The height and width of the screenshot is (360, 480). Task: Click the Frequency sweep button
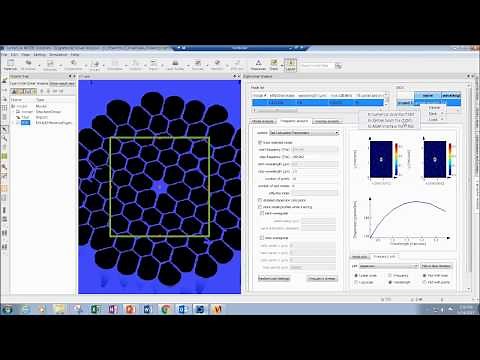tap(322, 278)
